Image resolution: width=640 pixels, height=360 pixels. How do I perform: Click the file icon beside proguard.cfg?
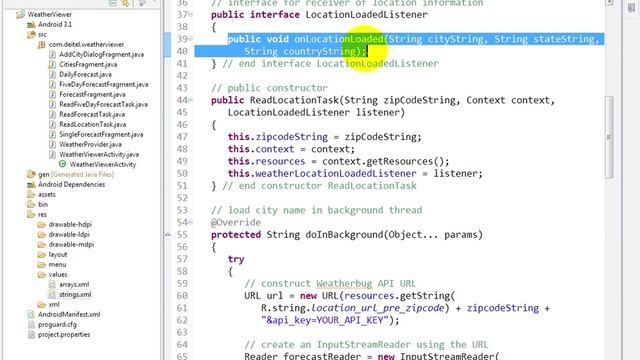31,324
